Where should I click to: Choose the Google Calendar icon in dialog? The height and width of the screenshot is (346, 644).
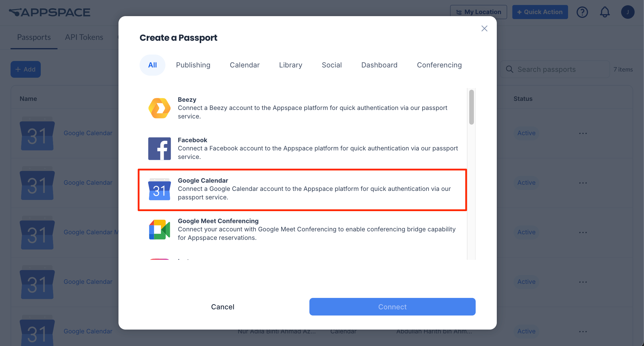point(159,189)
